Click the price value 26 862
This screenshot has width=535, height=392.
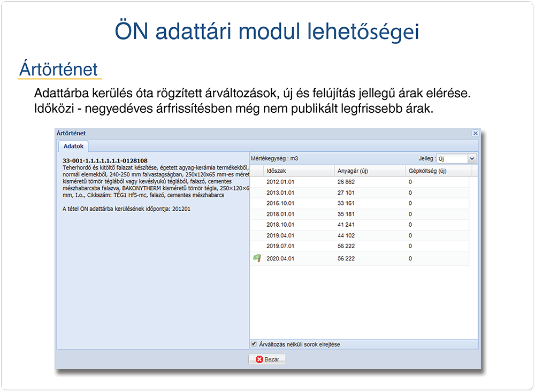[x=346, y=182]
